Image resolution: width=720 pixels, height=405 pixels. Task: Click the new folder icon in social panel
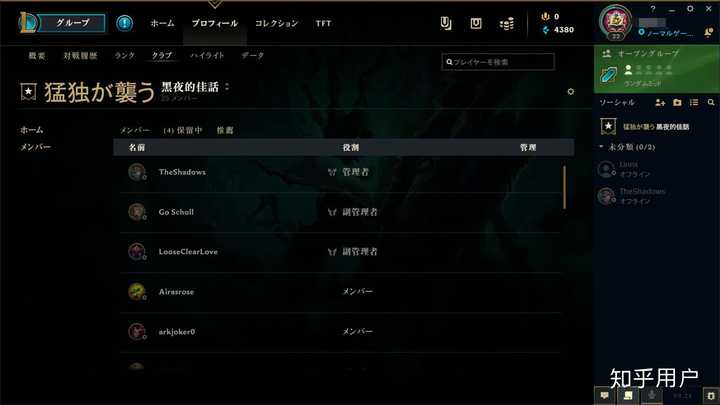point(677,102)
